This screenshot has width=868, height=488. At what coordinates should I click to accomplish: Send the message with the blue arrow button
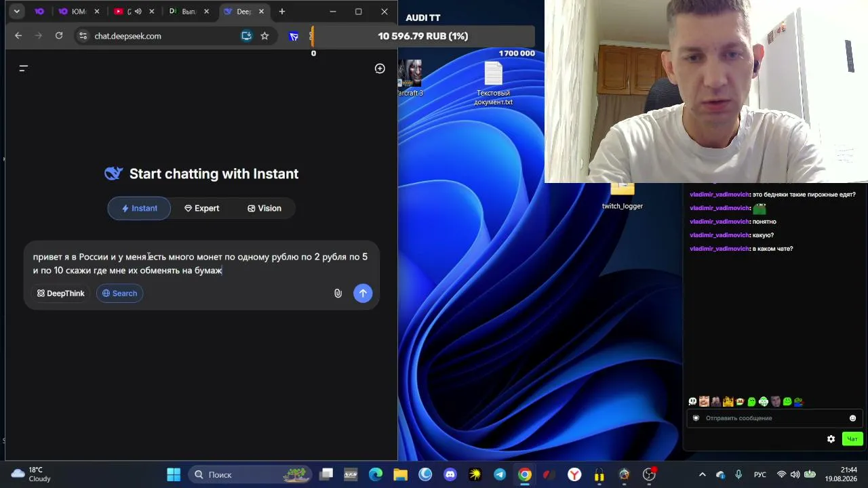click(363, 293)
